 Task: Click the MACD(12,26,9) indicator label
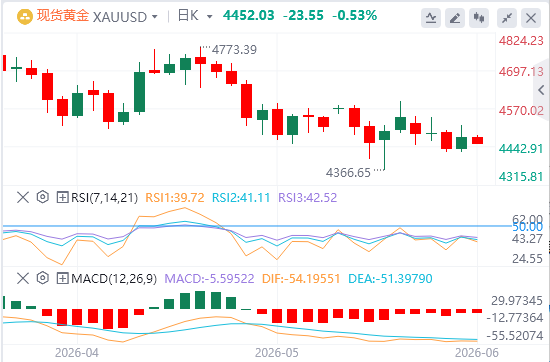[114, 279]
